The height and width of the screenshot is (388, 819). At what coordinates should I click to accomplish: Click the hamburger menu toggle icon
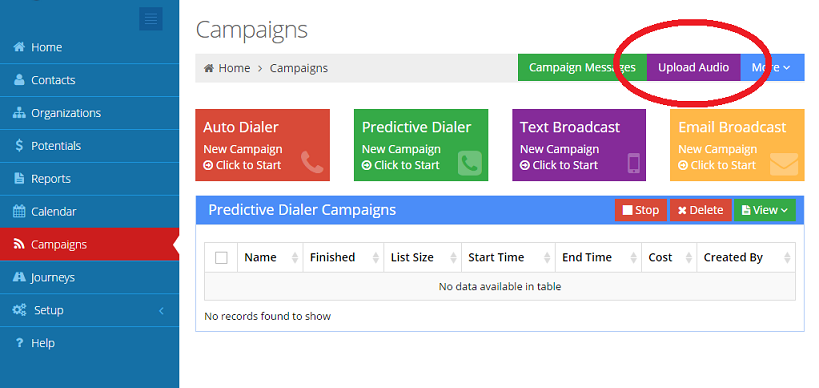[150, 19]
